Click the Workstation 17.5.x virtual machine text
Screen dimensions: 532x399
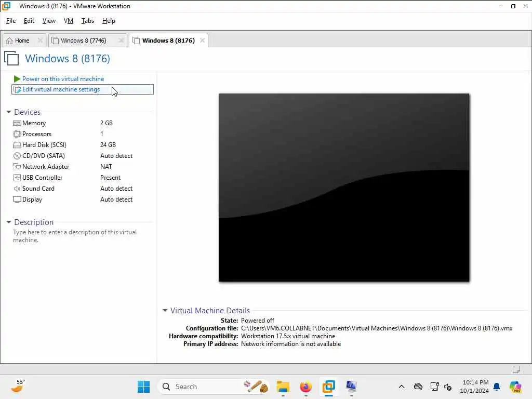[x=288, y=336]
